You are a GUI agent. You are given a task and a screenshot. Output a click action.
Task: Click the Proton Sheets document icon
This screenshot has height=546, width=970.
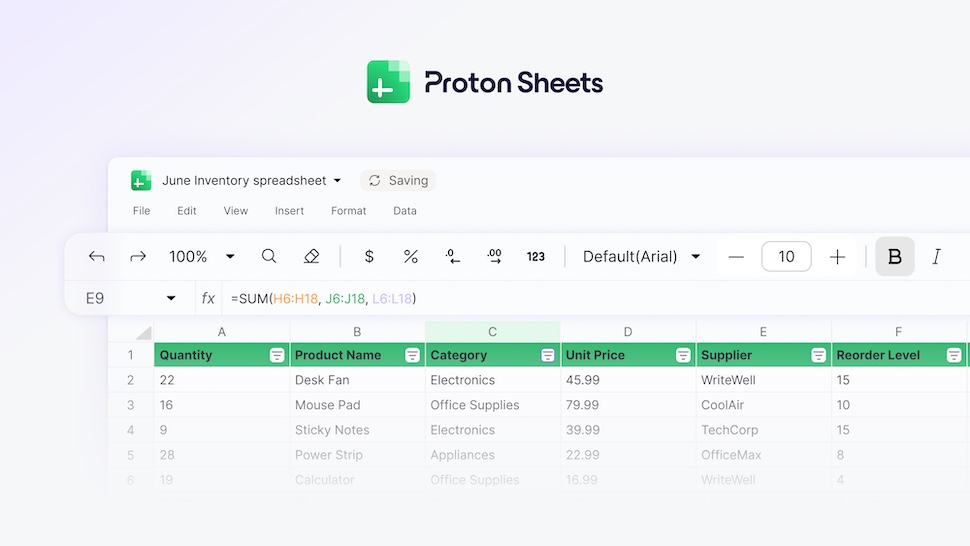pyautogui.click(x=141, y=181)
